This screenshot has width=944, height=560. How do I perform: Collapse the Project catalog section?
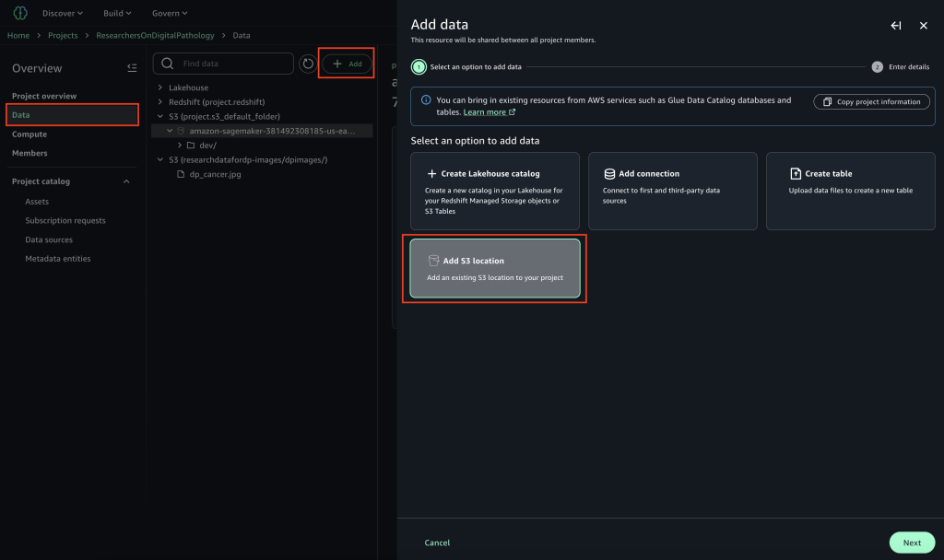point(126,181)
